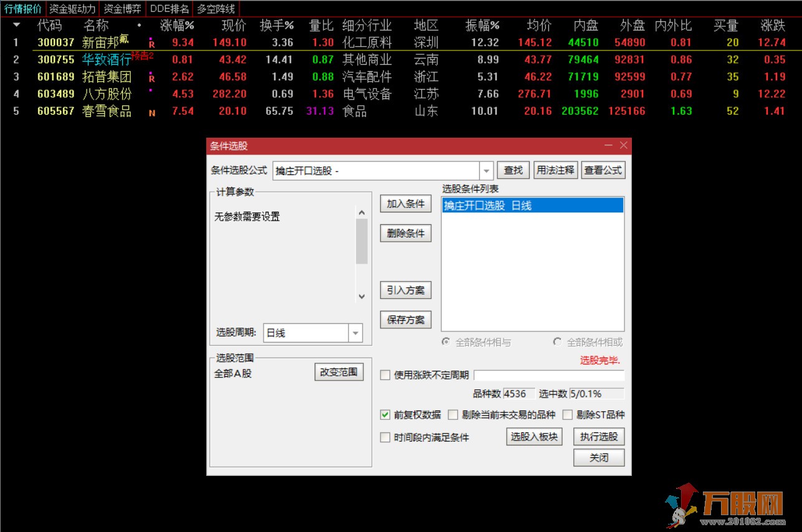The image size is (802, 532).
Task: Click the 买量 column header
Action: [726, 26]
